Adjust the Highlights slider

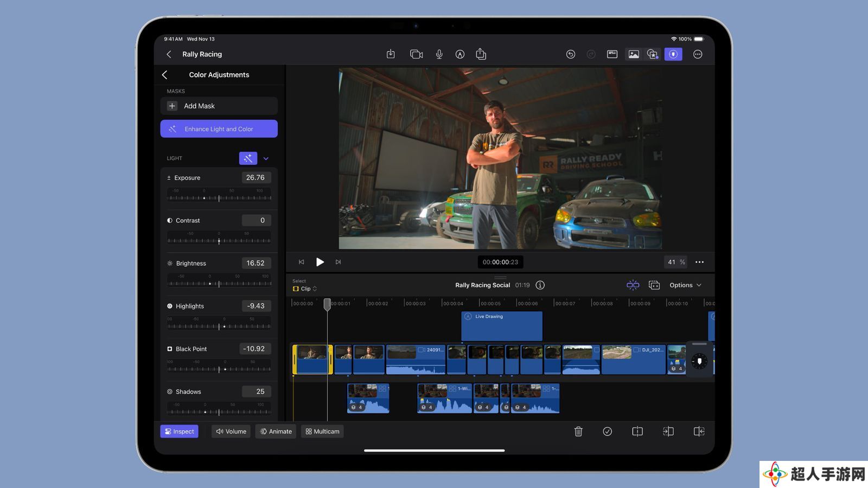(x=219, y=324)
